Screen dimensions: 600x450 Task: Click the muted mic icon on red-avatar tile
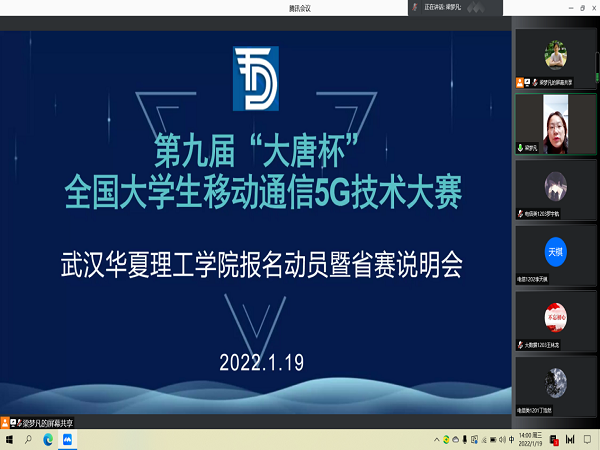pyautogui.click(x=520, y=345)
